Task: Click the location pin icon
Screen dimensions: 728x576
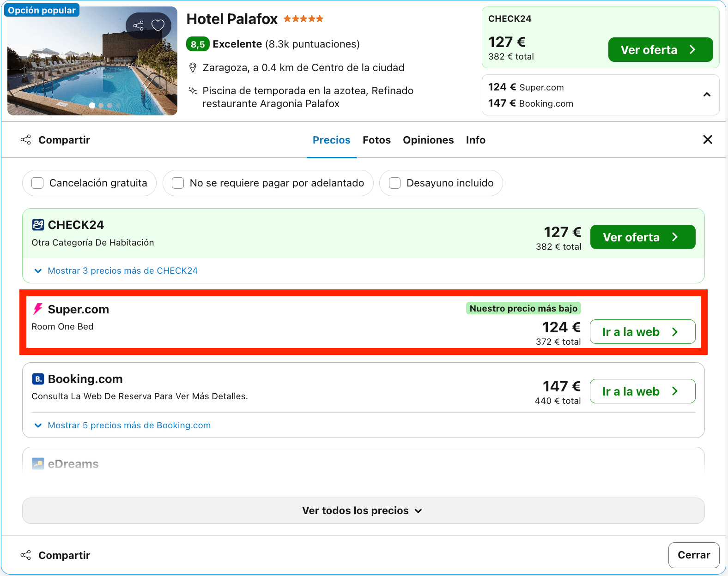Action: point(193,68)
